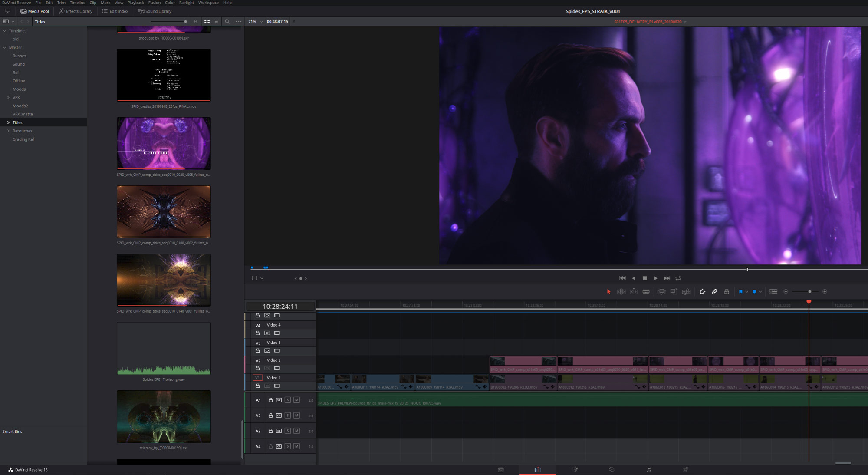Jump to the first frame in viewer
The image size is (868, 475).
[x=622, y=278]
